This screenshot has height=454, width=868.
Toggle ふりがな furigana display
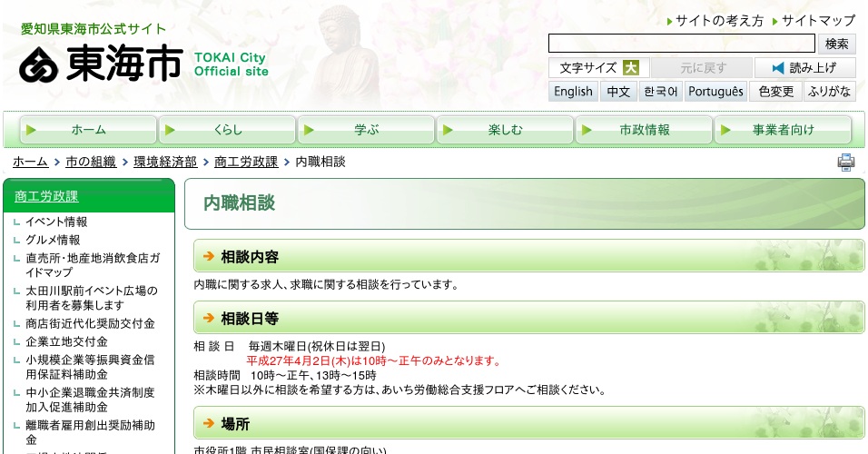828,92
